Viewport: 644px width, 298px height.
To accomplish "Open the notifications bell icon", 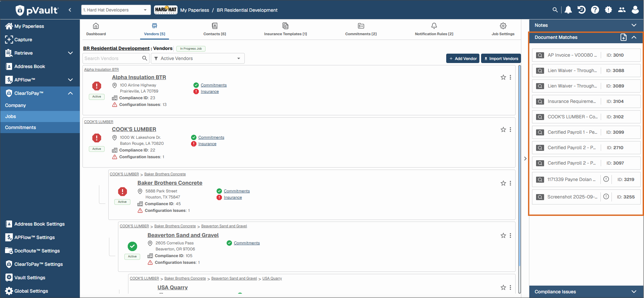I will (x=568, y=10).
